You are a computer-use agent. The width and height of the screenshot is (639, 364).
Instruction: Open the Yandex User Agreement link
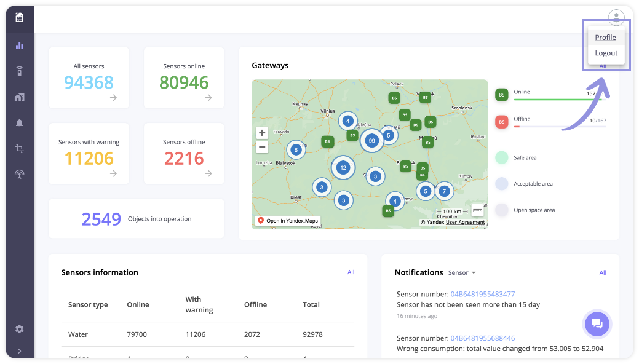(466, 222)
